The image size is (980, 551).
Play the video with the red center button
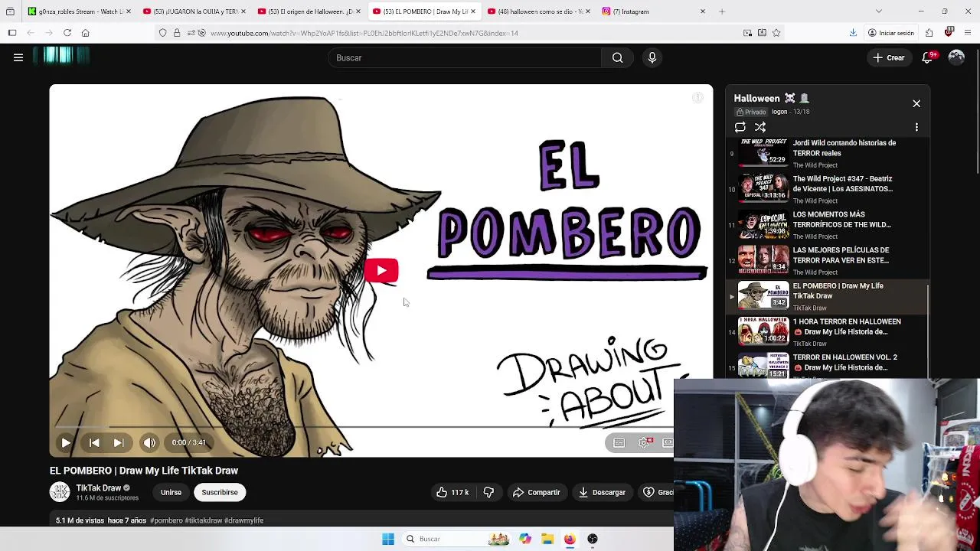(x=381, y=270)
